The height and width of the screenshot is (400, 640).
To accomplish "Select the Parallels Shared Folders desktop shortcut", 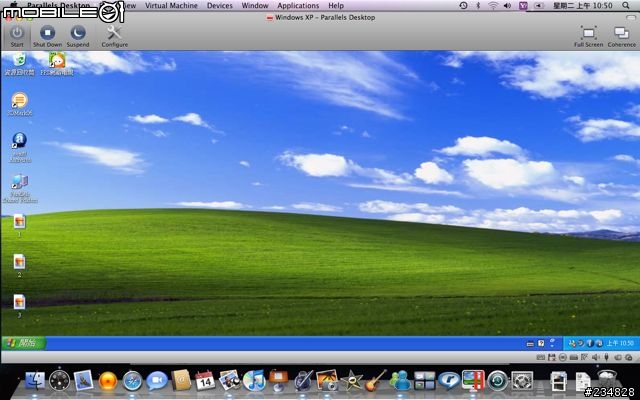I will coord(20,189).
